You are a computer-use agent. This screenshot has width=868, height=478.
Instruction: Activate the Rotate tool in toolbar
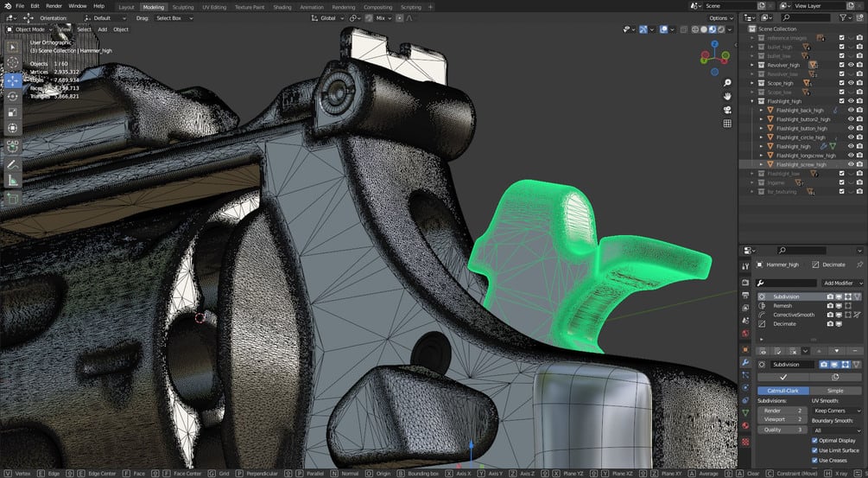click(x=12, y=96)
